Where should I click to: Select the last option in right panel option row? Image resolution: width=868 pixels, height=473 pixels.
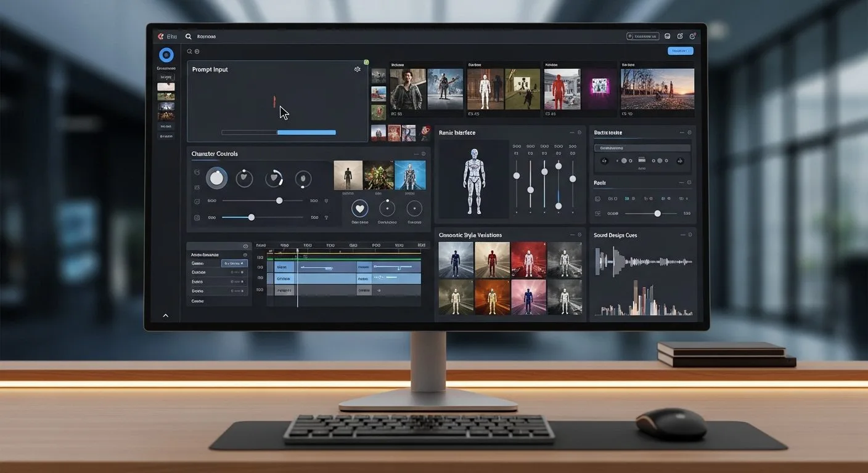682,199
